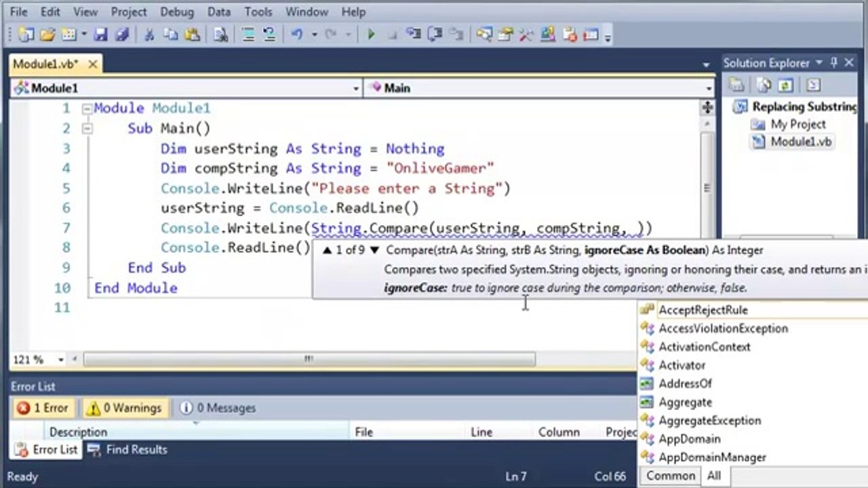Collapse the Sub Main code region
The width and height of the screenshot is (868, 488).
87,128
